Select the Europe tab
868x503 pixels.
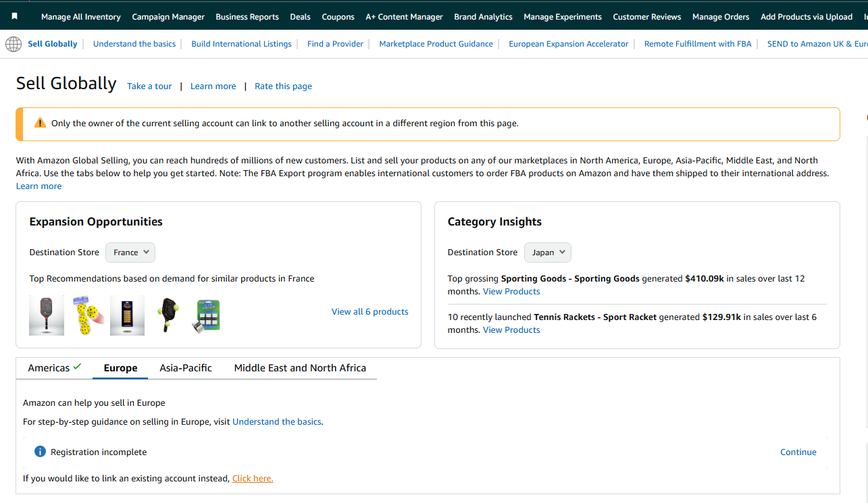(120, 368)
